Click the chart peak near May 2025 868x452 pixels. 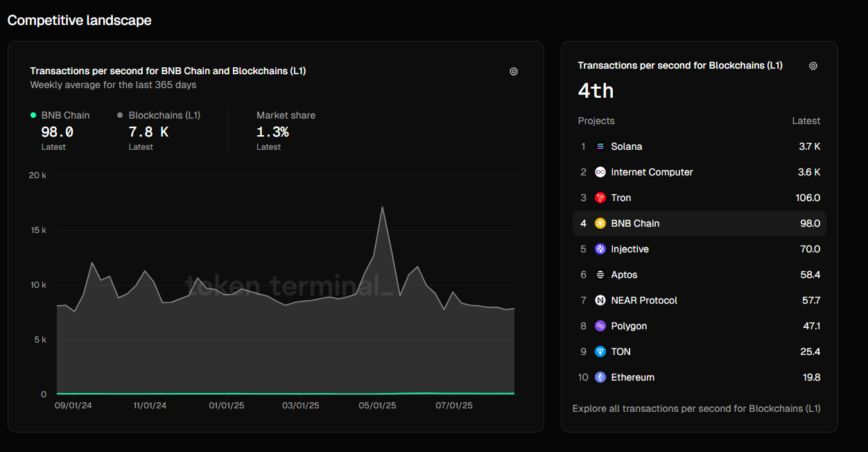tap(382, 207)
